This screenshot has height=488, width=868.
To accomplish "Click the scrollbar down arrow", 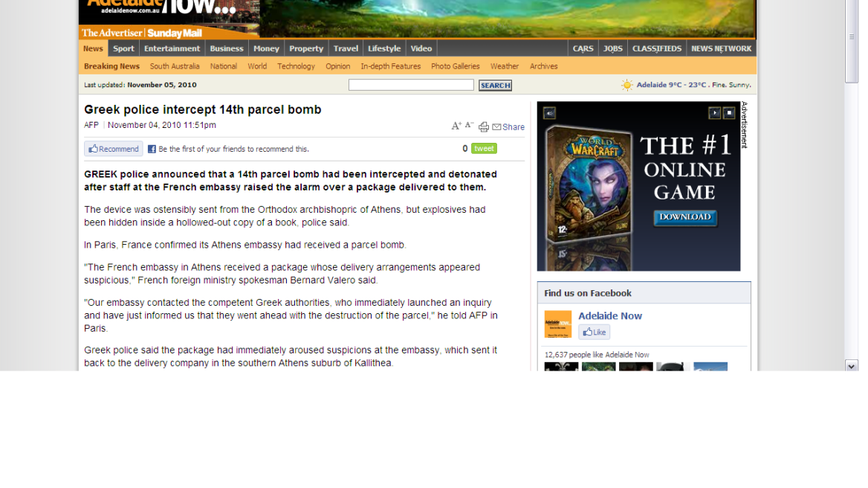I will (x=852, y=366).
